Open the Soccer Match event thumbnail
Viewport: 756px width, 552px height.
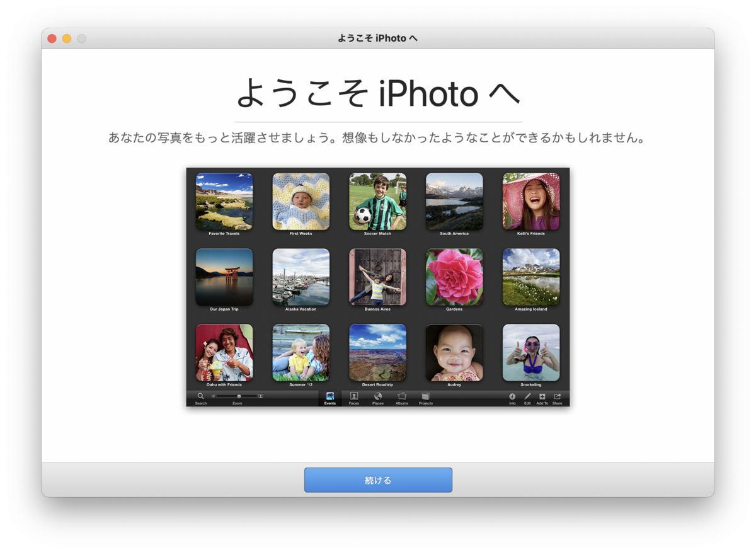[x=377, y=202]
